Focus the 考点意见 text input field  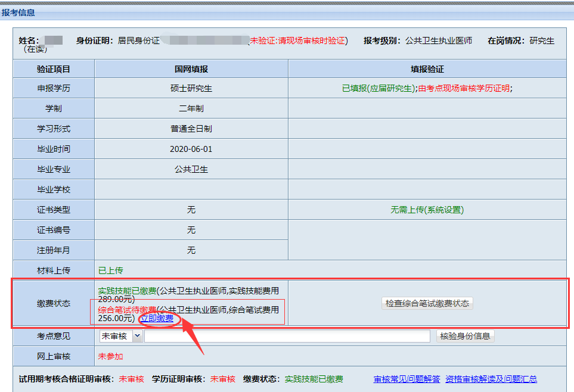pos(287,336)
